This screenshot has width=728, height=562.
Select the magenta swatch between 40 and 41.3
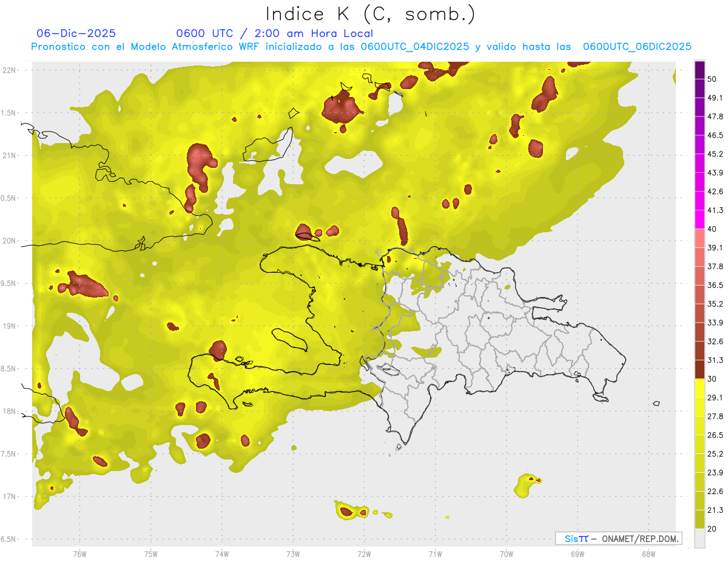[x=699, y=219]
